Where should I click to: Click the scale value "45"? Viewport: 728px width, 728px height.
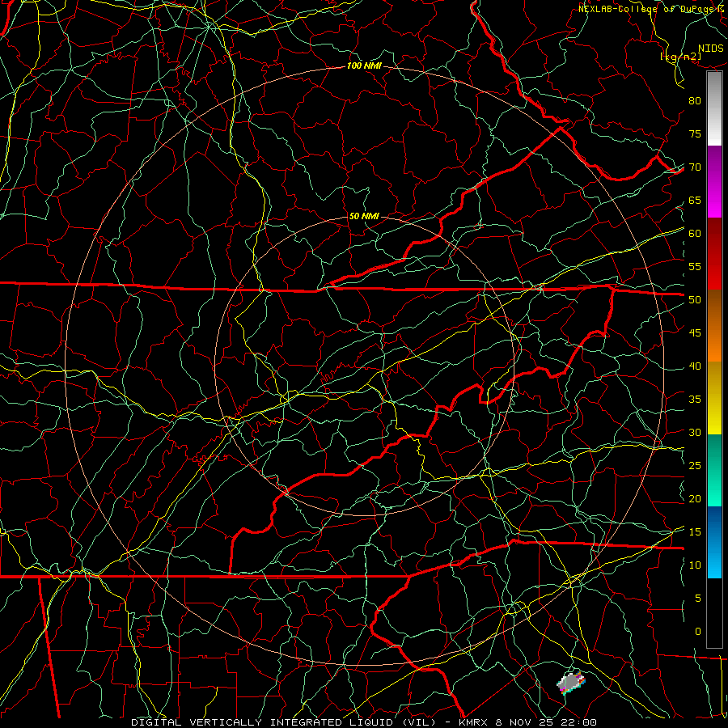pyautogui.click(x=695, y=333)
